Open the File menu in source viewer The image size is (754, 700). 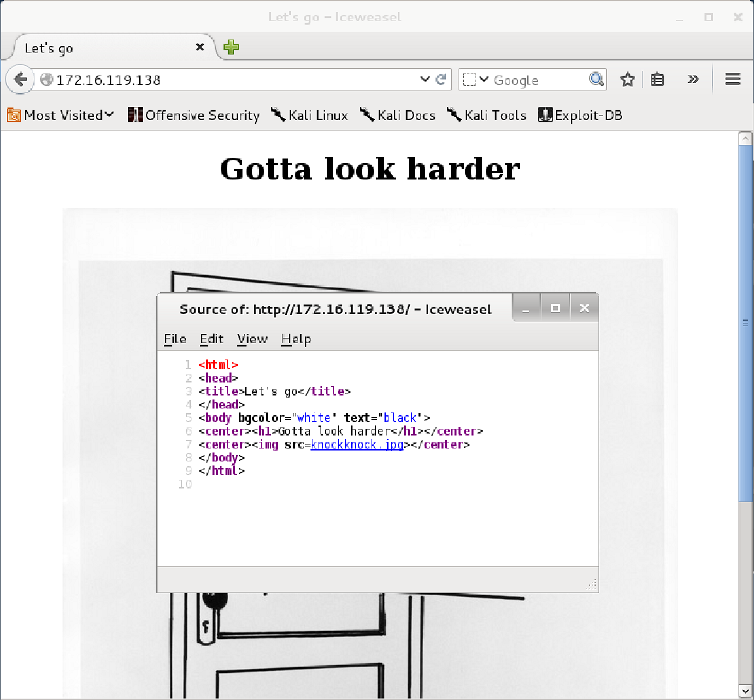[175, 339]
